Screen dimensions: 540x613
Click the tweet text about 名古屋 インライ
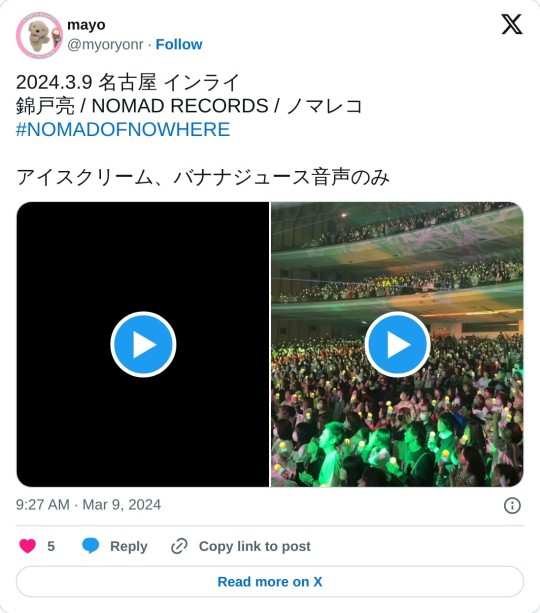[x=127, y=82]
